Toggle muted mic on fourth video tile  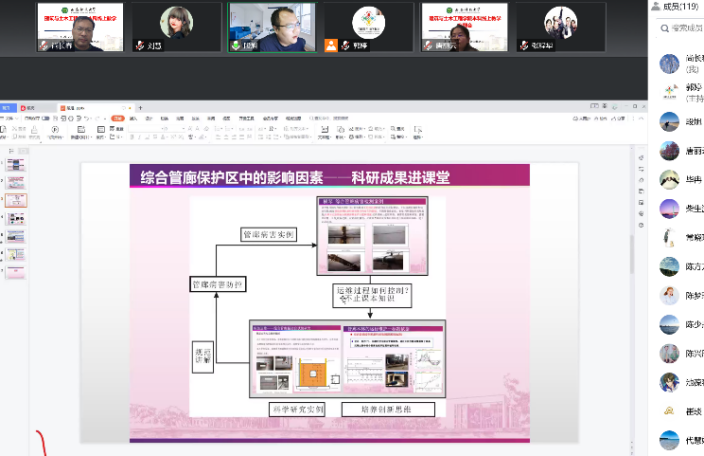[x=345, y=45]
